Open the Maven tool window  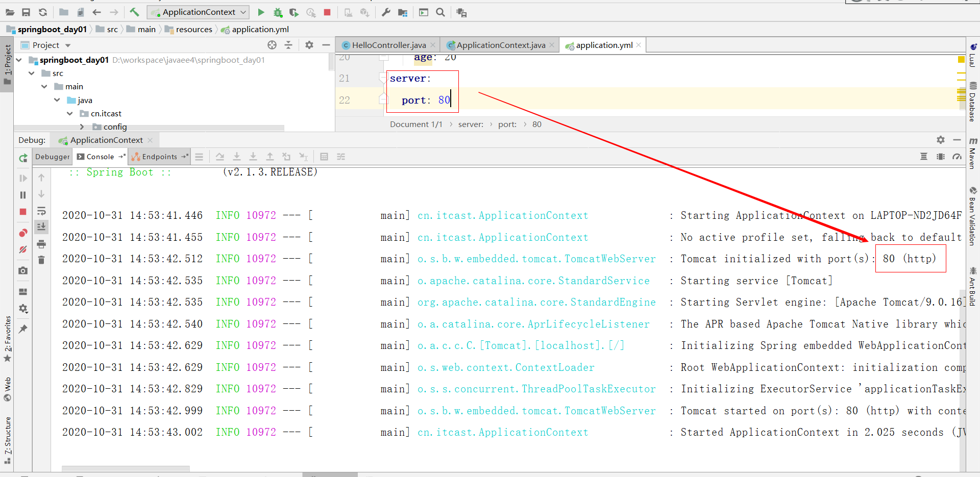click(973, 153)
